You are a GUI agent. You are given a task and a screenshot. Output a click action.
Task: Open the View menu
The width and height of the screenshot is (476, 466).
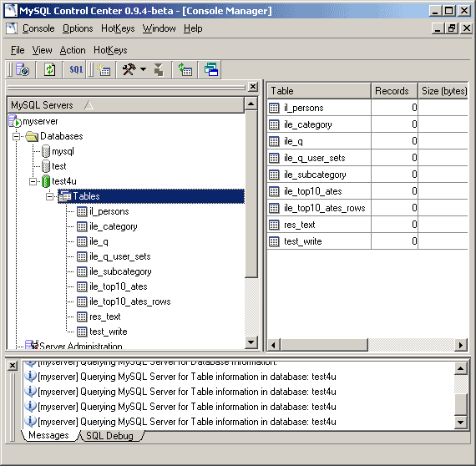[43, 50]
